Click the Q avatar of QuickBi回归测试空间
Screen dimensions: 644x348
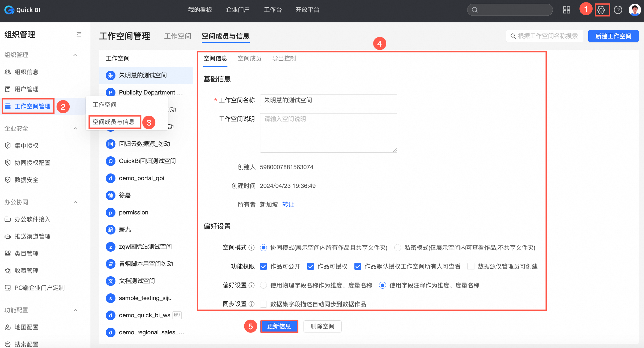(x=110, y=161)
